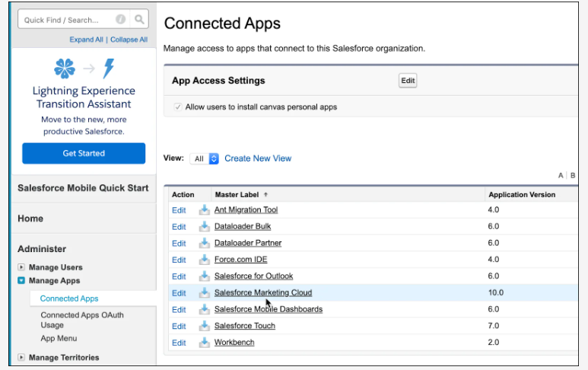Open the Ant Migration Tool app link

pos(246,210)
